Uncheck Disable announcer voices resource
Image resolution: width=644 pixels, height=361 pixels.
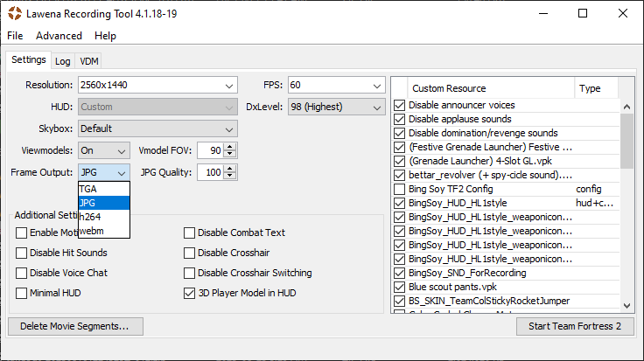[x=400, y=105]
